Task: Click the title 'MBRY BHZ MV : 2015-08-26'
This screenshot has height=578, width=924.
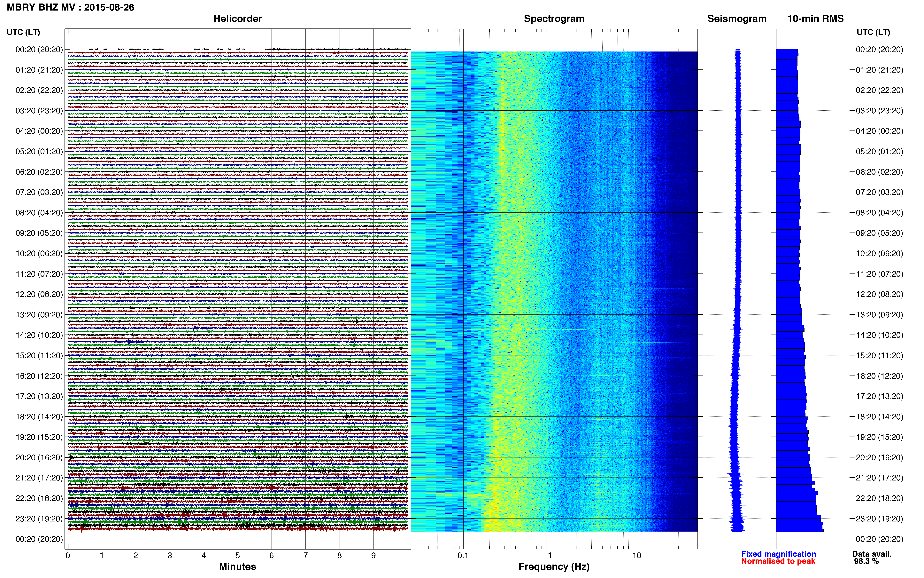Action: coord(71,7)
